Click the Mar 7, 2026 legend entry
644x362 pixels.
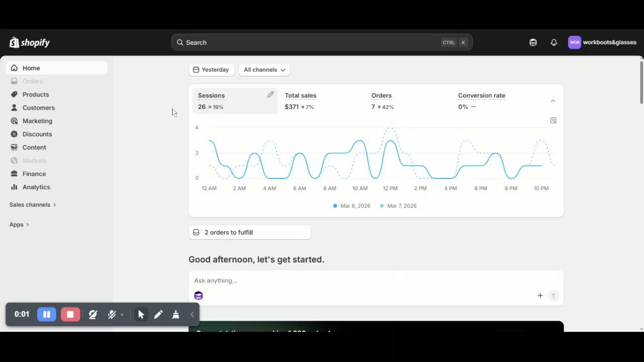(398, 206)
